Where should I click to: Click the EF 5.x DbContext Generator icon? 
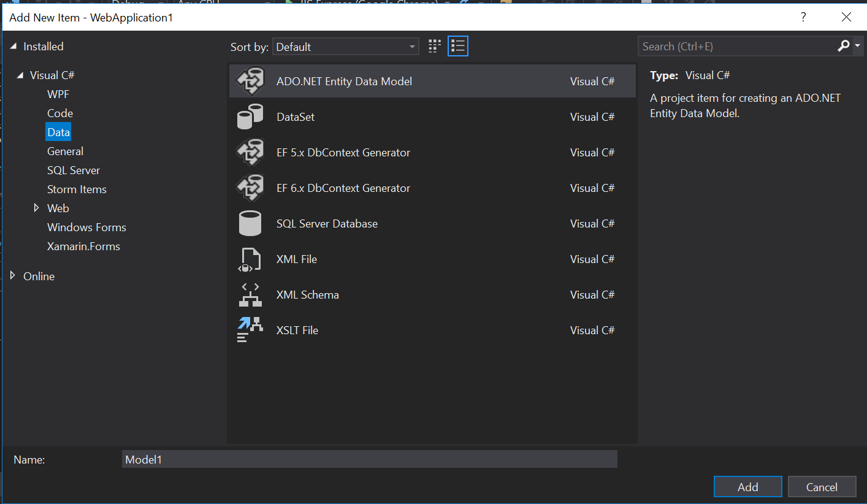[x=250, y=152]
